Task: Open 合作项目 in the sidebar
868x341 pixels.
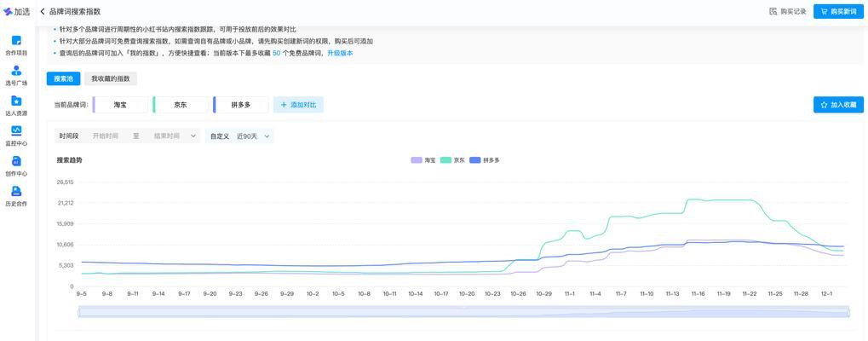Action: 16,46
